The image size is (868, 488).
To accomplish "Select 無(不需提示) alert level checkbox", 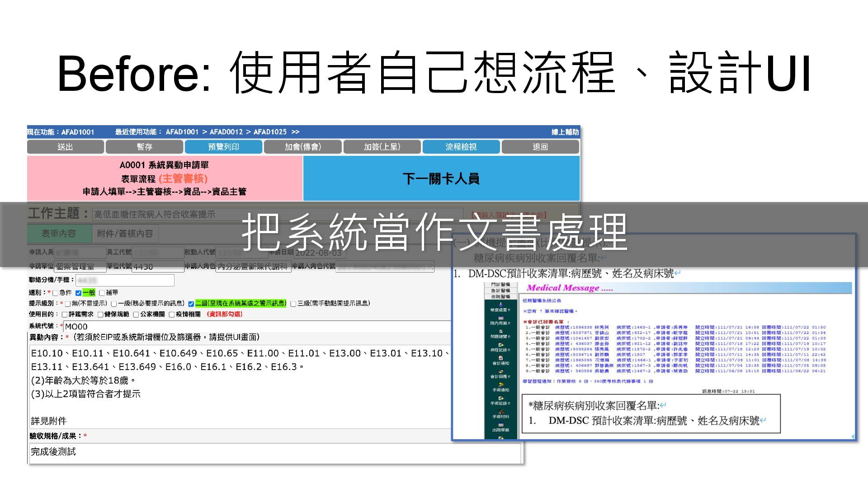I will 68,304.
